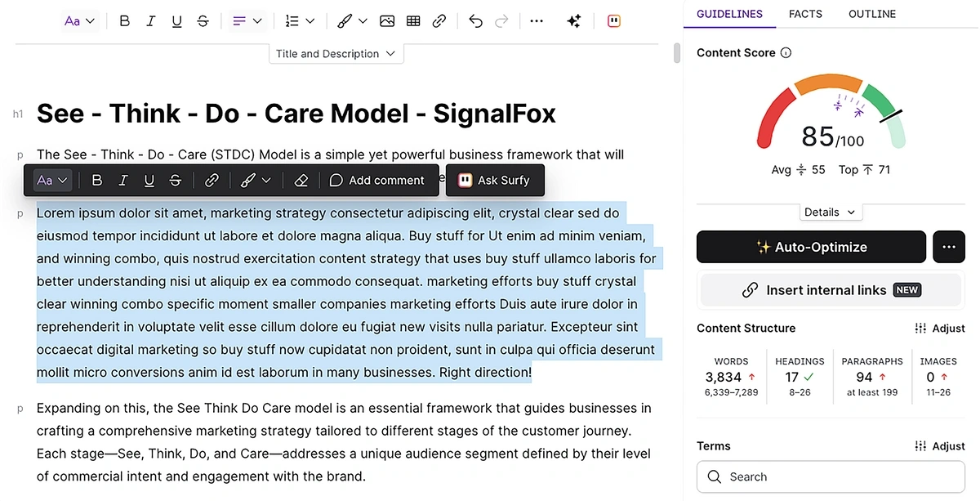Click the Terms search field
980x501 pixels.
tap(831, 476)
